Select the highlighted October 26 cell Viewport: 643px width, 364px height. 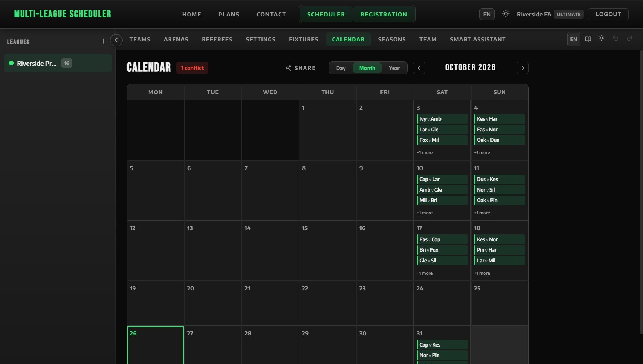tap(155, 345)
